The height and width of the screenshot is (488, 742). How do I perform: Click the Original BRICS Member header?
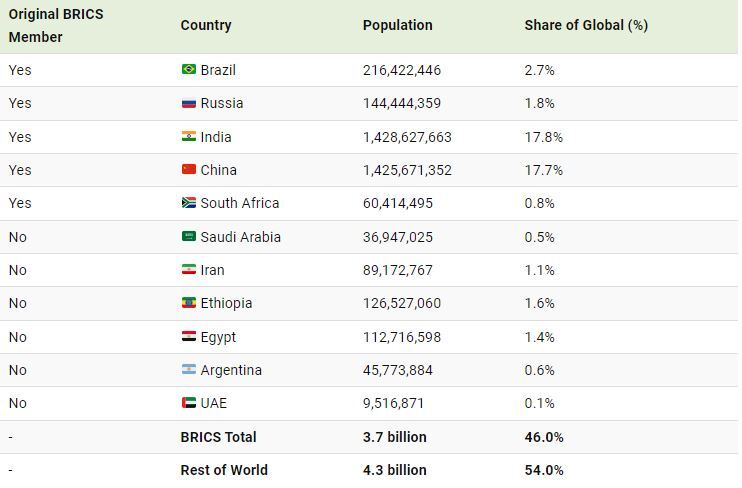tap(56, 26)
